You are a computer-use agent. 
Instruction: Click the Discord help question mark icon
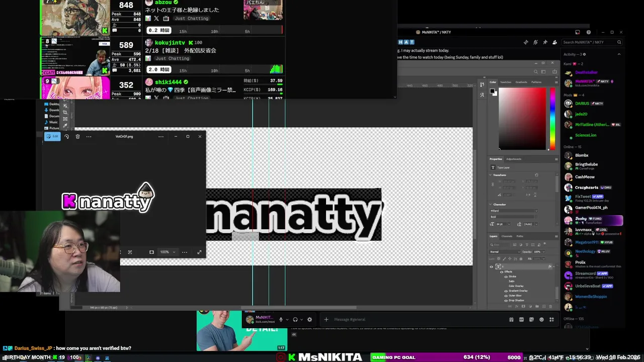pyautogui.click(x=588, y=32)
